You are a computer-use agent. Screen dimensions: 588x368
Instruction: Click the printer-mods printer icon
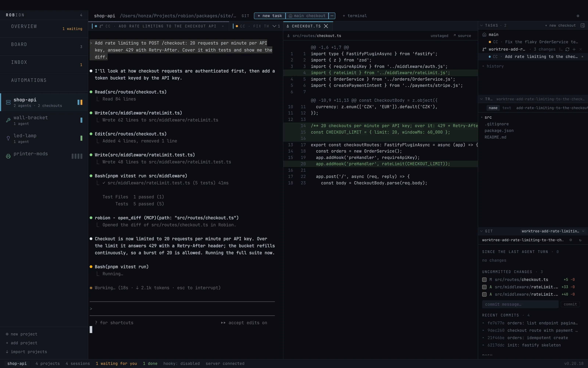(8, 156)
